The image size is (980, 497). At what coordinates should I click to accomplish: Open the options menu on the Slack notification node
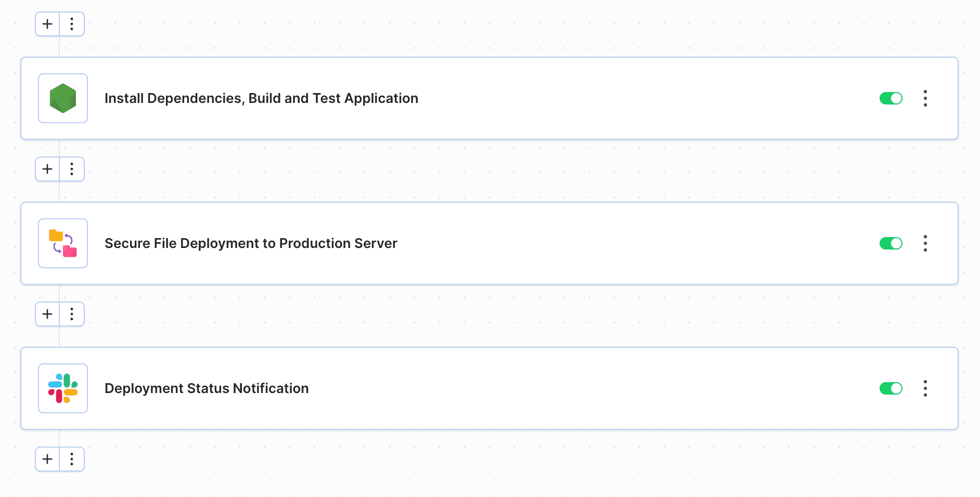coord(925,388)
